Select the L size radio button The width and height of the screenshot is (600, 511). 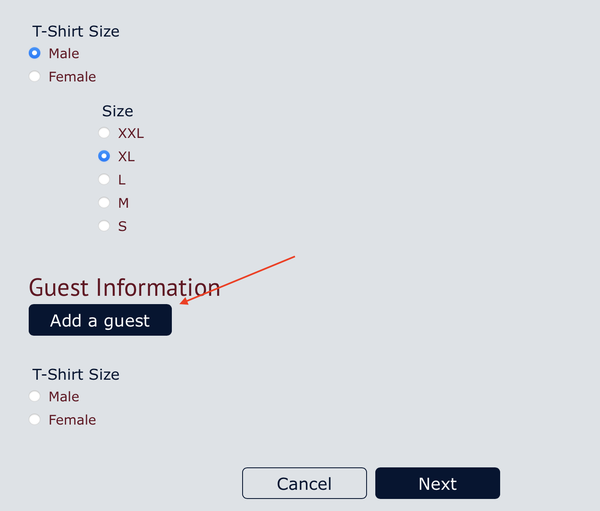[104, 180]
